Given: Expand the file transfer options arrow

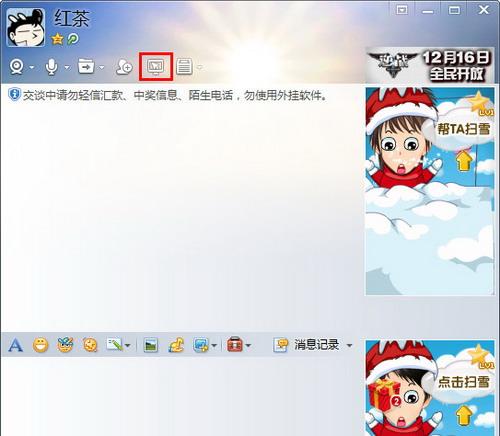Looking at the screenshot, I should coord(102,67).
